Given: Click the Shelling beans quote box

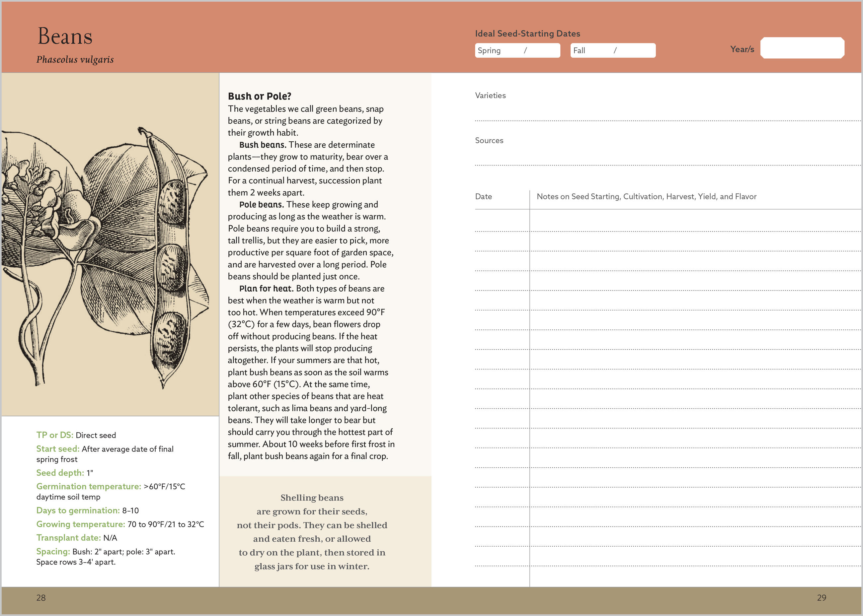Looking at the screenshot, I should tap(312, 531).
